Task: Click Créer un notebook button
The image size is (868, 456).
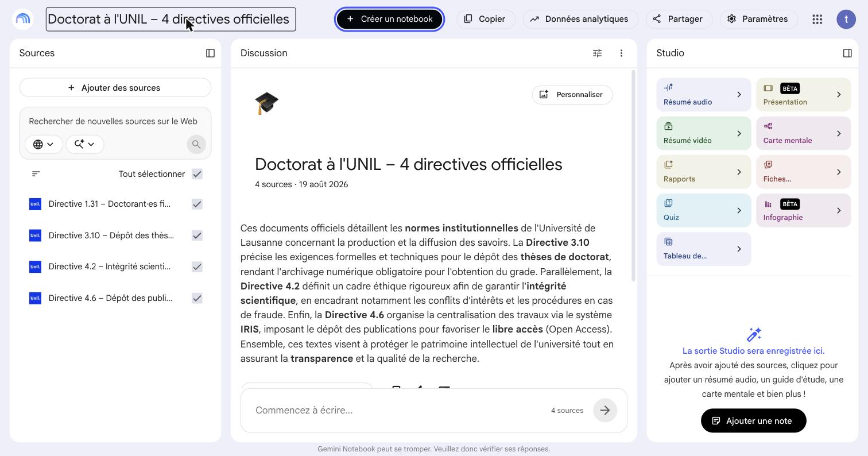Action: coord(389,19)
